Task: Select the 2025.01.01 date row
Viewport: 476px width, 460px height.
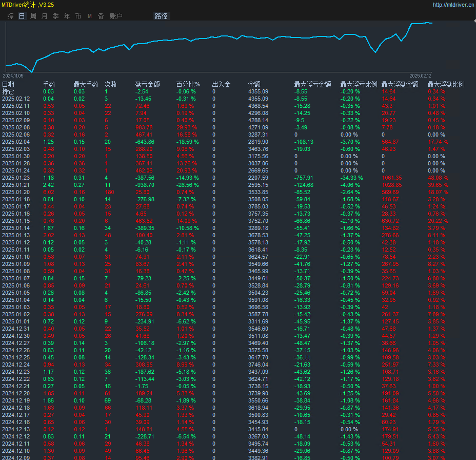Action: pyautogui.click(x=16, y=321)
